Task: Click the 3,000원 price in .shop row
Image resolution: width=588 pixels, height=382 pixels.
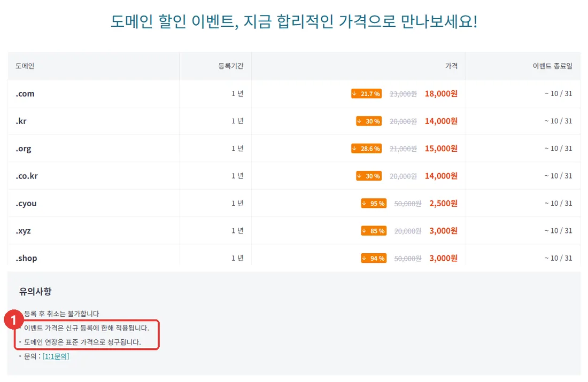Action: 443,258
